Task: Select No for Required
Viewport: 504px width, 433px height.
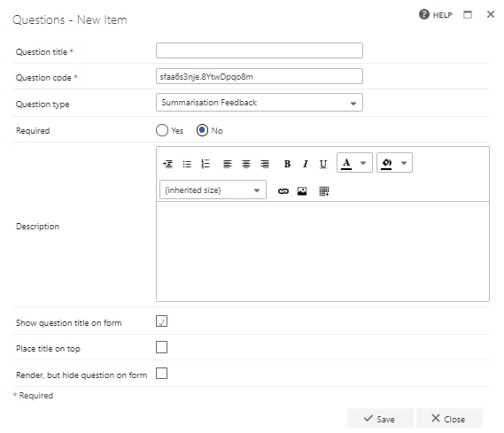Action: coord(202,130)
